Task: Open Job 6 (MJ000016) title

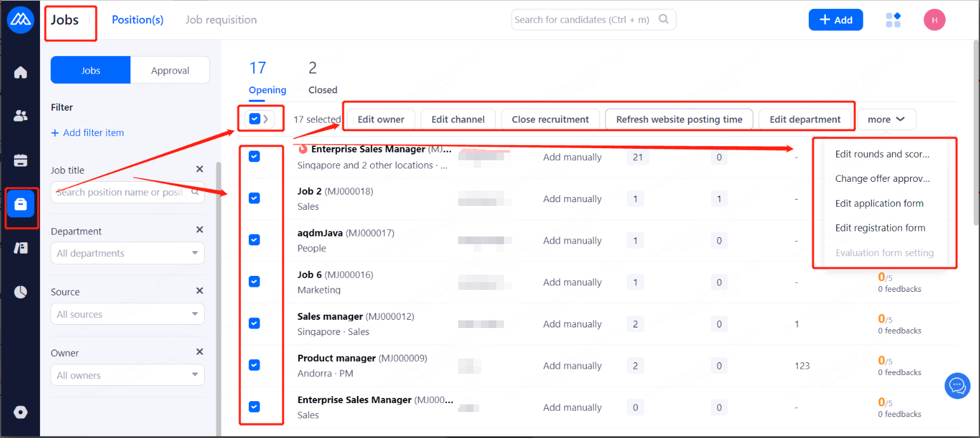Action: point(335,275)
